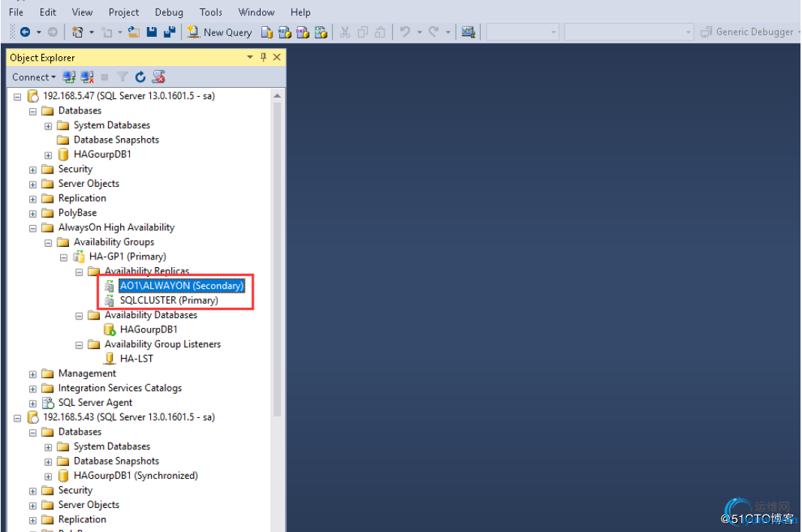
Task: Collapse the 192.168.5.47 server node
Action: [x=17, y=97]
